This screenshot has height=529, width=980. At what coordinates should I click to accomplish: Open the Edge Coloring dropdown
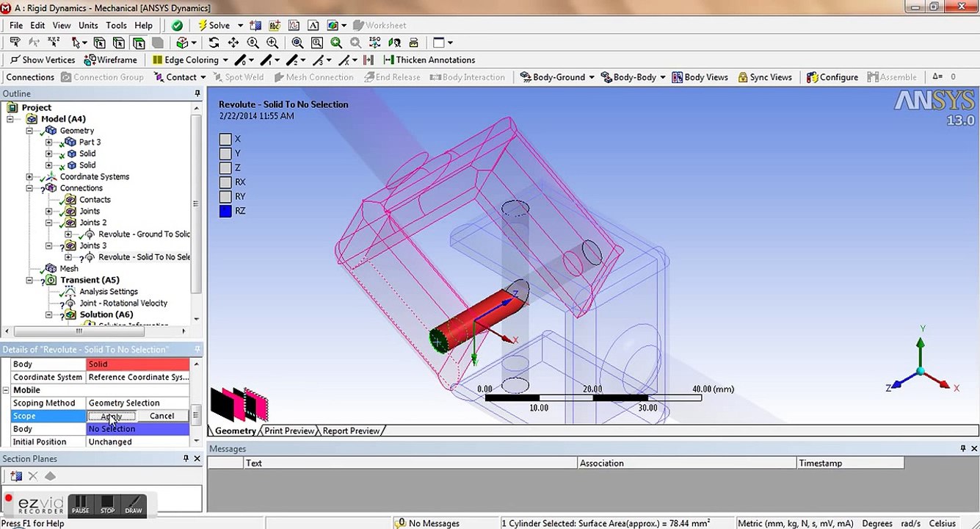coord(225,60)
